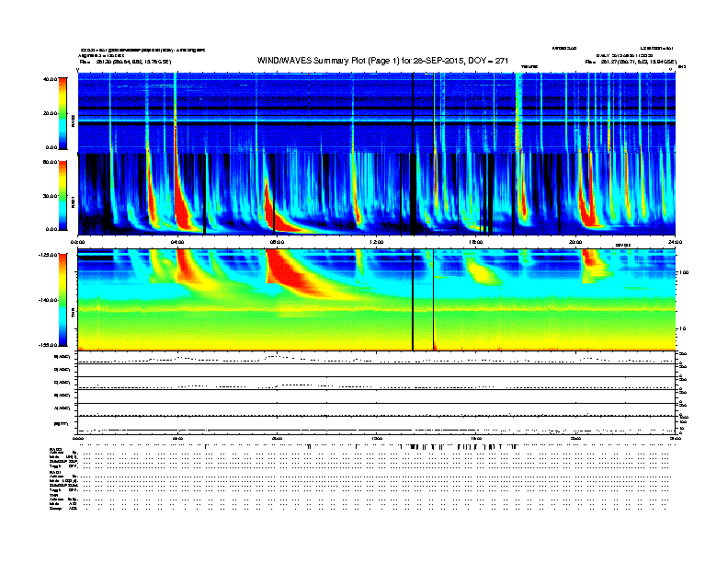Click the 20:00 tick below RAD1 spectrogram

pos(575,242)
